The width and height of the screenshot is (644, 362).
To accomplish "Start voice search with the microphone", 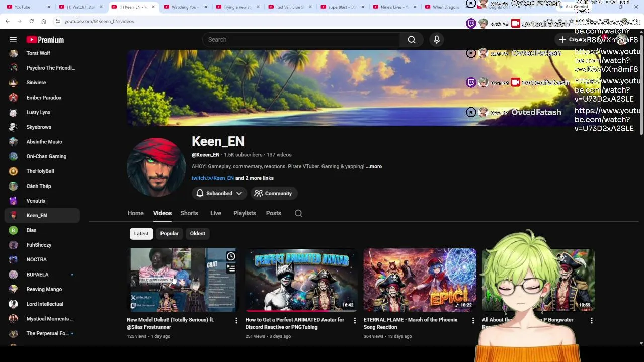I will (x=437, y=40).
